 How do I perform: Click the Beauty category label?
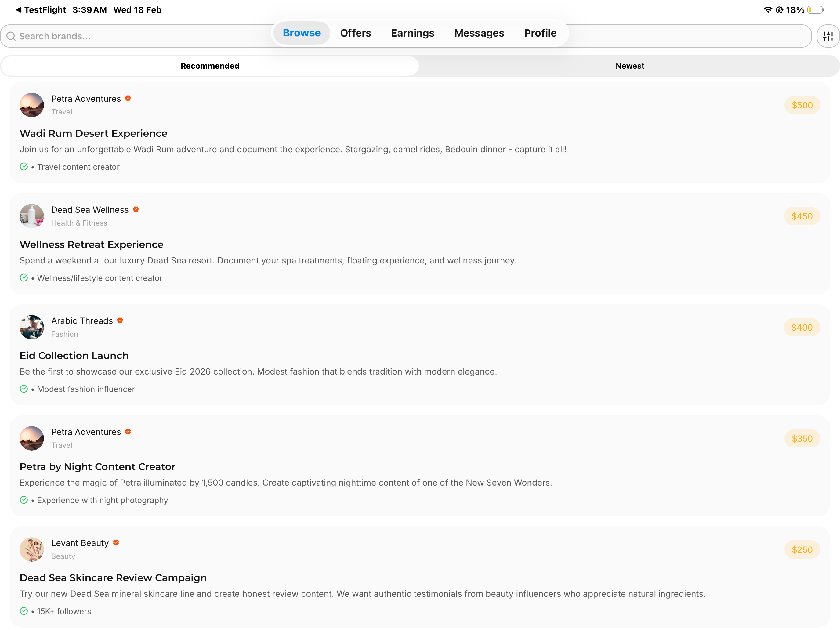coord(63,556)
